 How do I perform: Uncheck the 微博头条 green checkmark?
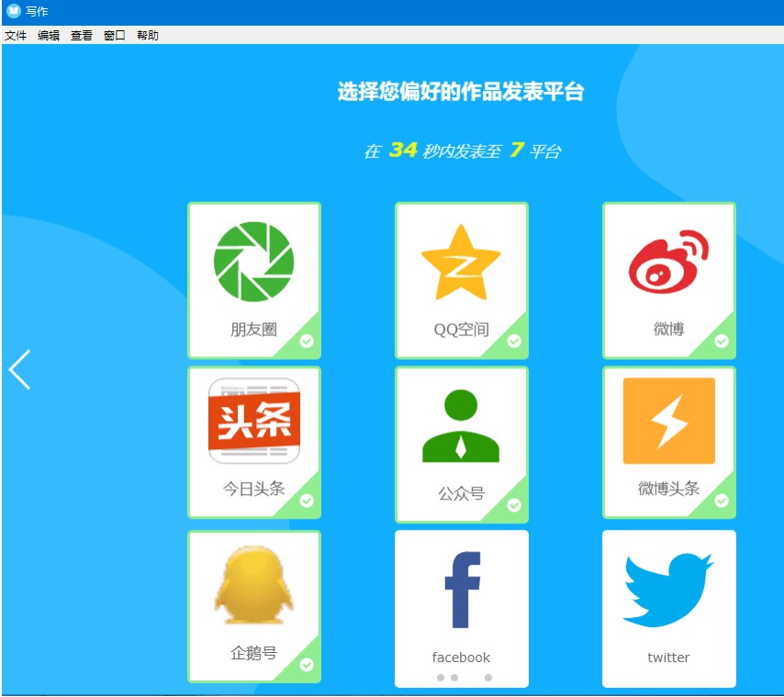coord(722,500)
